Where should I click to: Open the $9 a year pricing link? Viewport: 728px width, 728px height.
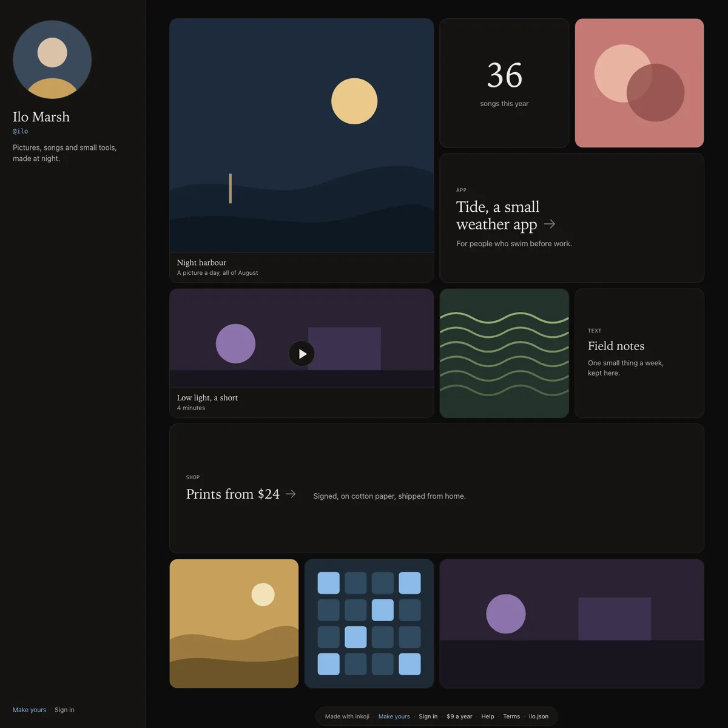pyautogui.click(x=459, y=716)
